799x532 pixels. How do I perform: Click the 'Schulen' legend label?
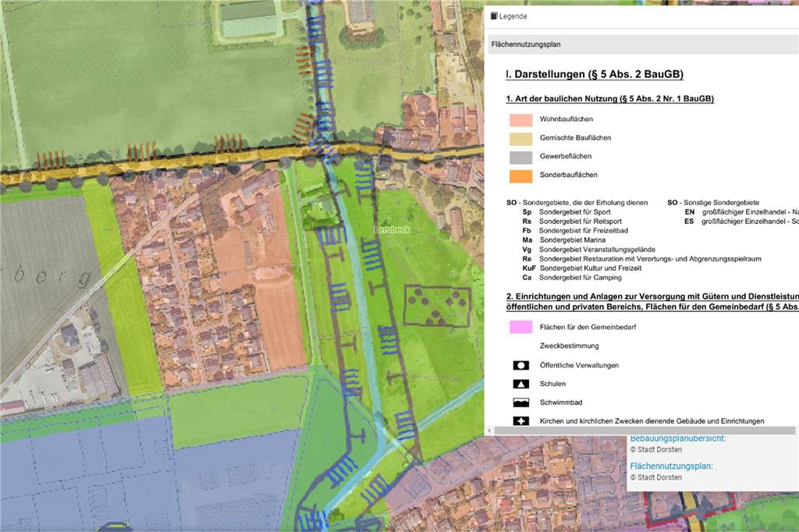point(553,384)
